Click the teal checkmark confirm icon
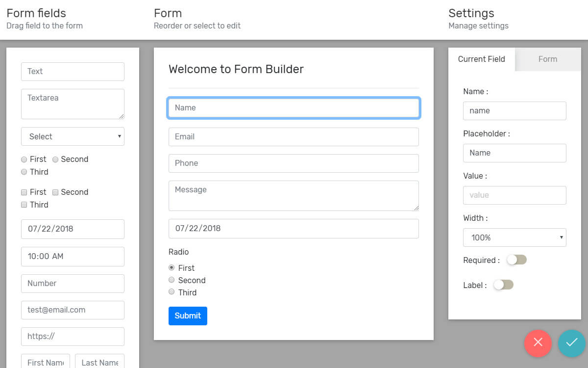Viewport: 588px width, 368px height. coord(571,343)
